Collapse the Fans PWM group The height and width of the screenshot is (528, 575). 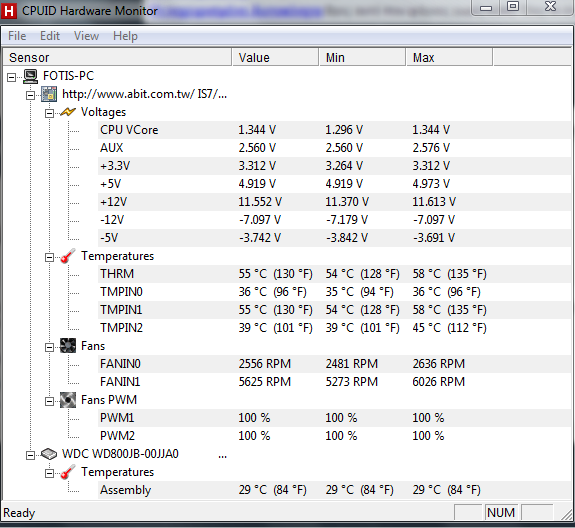pyautogui.click(x=50, y=402)
